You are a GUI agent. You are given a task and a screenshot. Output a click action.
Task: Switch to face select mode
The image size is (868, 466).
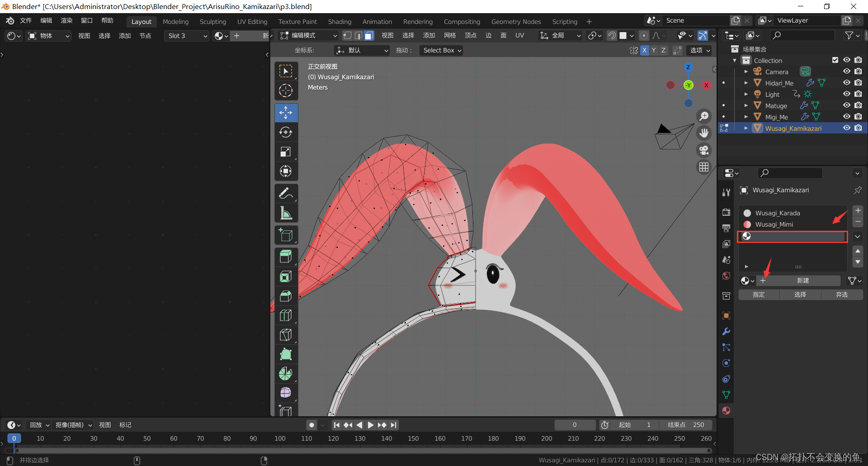[x=369, y=36]
